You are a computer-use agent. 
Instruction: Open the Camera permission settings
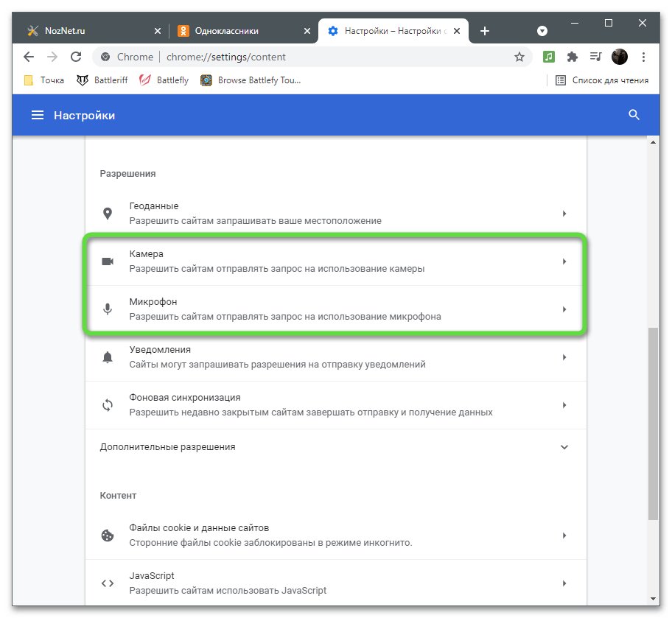(335, 261)
